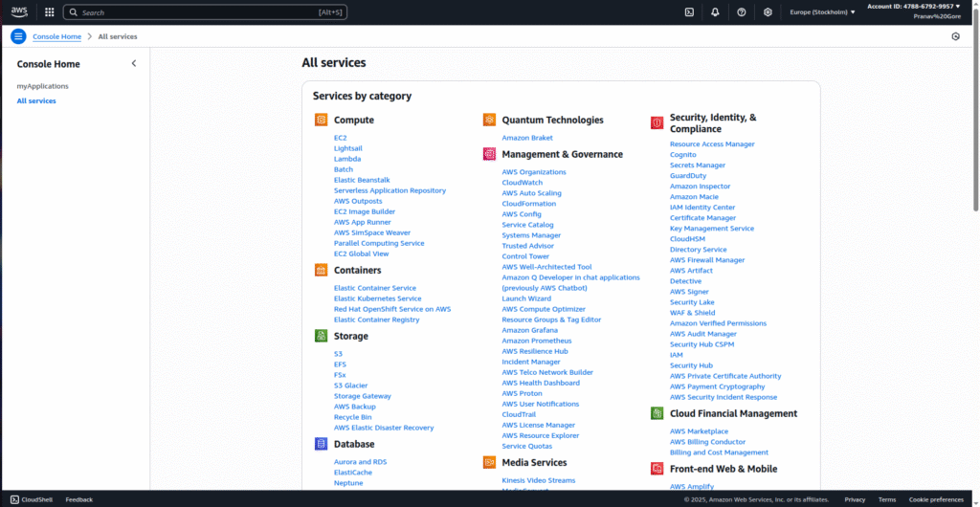
Task: Open the Account ID dropdown menu
Action: (913, 7)
